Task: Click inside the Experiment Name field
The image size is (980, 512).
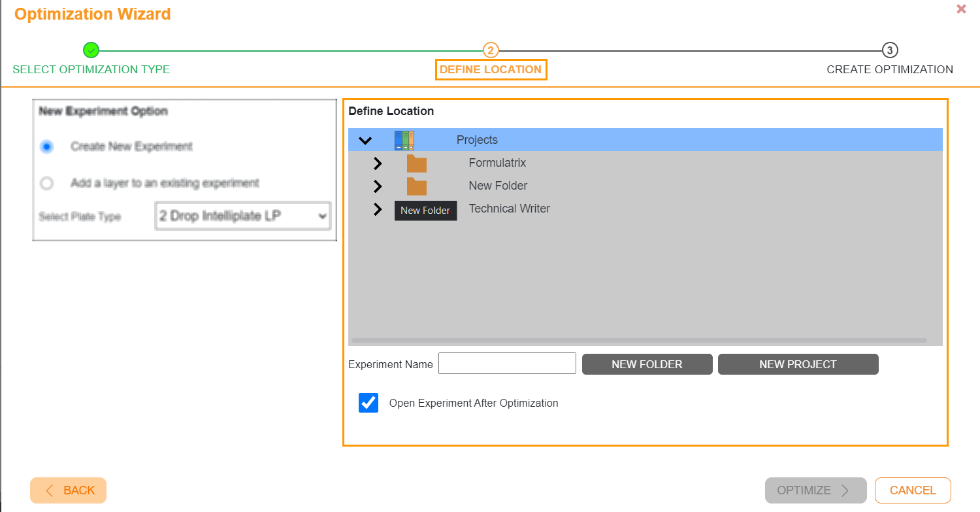Action: pos(507,363)
